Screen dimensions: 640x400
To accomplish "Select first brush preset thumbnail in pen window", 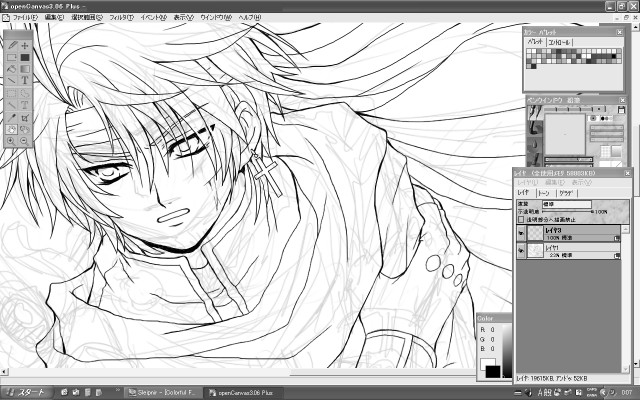I will pyautogui.click(x=535, y=113).
